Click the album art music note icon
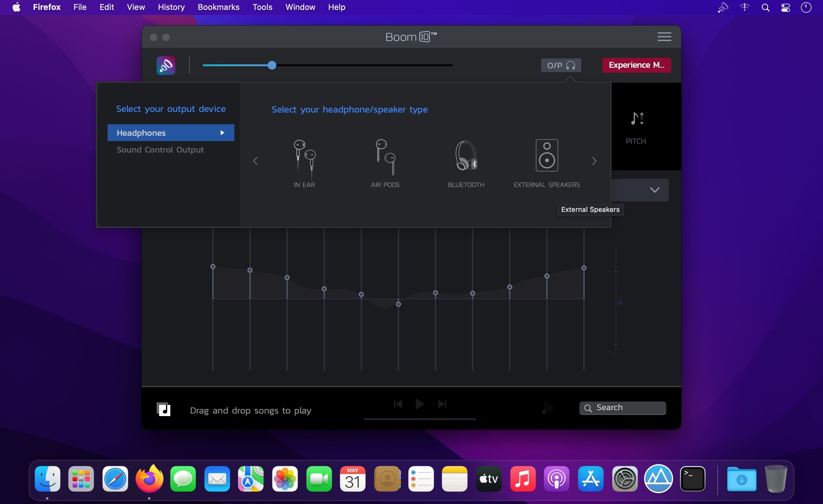This screenshot has width=823, height=504. (x=163, y=409)
